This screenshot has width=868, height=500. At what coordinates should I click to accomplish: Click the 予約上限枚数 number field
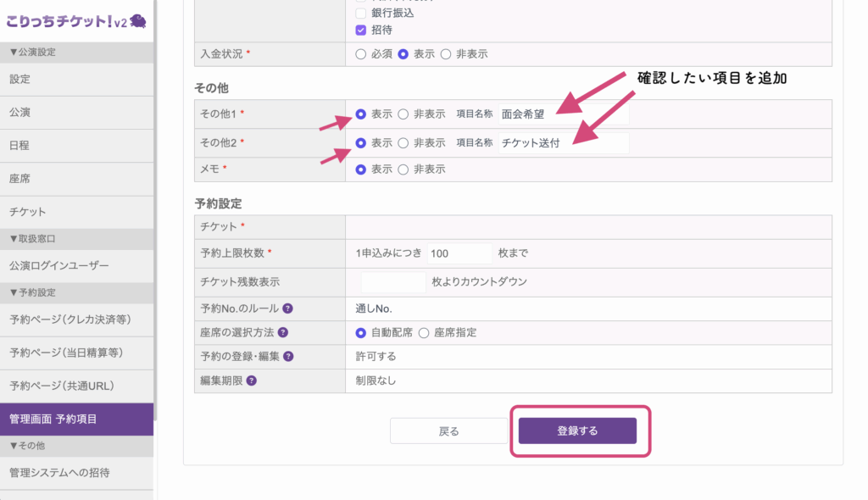(459, 253)
